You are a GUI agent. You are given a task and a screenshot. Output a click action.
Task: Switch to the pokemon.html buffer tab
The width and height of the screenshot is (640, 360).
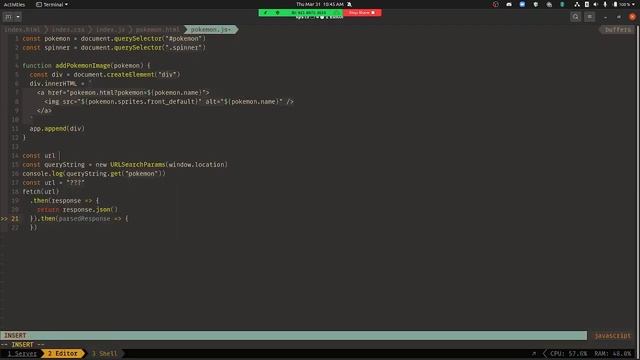(x=158, y=30)
